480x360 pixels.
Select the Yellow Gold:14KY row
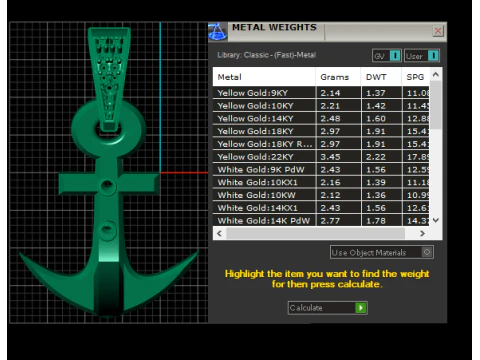coord(321,118)
